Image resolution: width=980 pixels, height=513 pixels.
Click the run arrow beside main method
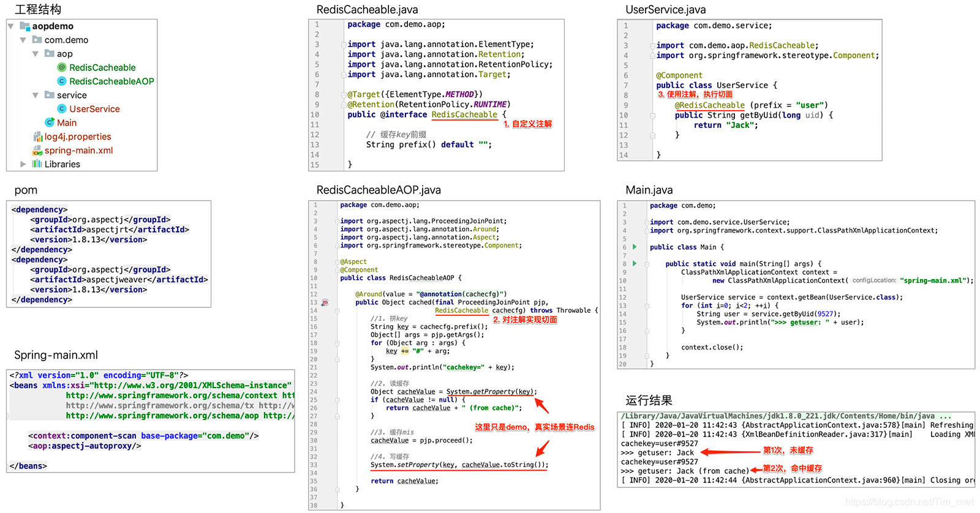click(635, 263)
